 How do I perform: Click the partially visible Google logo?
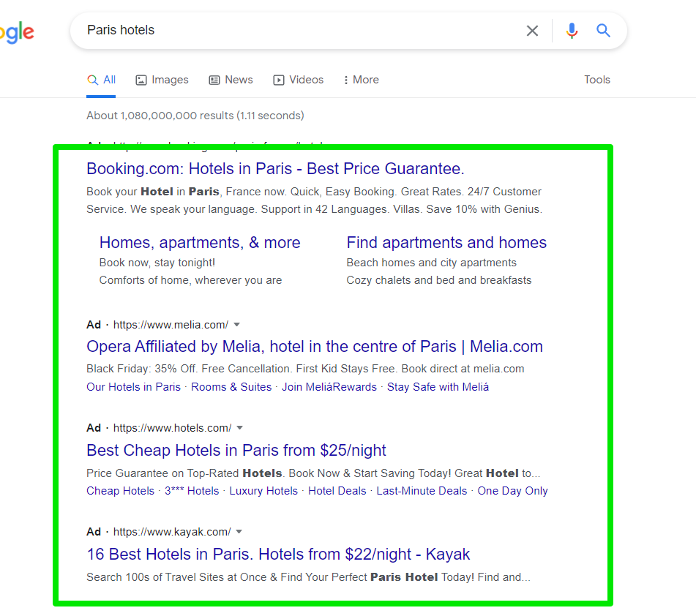tap(17, 32)
